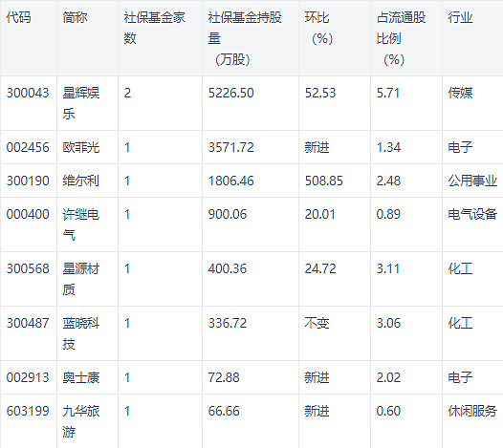Click the 行业 column header
The width and height of the screenshot is (503, 448).
(460, 17)
